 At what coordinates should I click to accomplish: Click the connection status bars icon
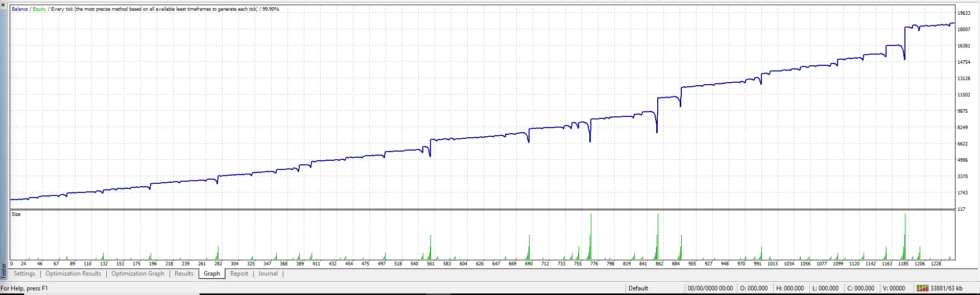[922, 288]
